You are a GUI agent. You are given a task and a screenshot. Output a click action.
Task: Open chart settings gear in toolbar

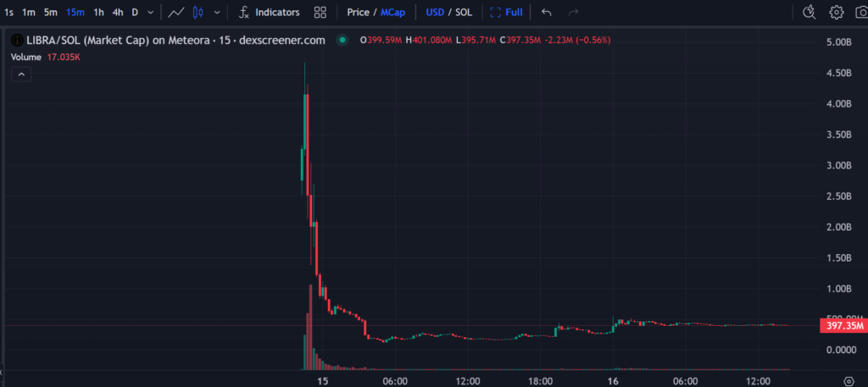coord(837,12)
